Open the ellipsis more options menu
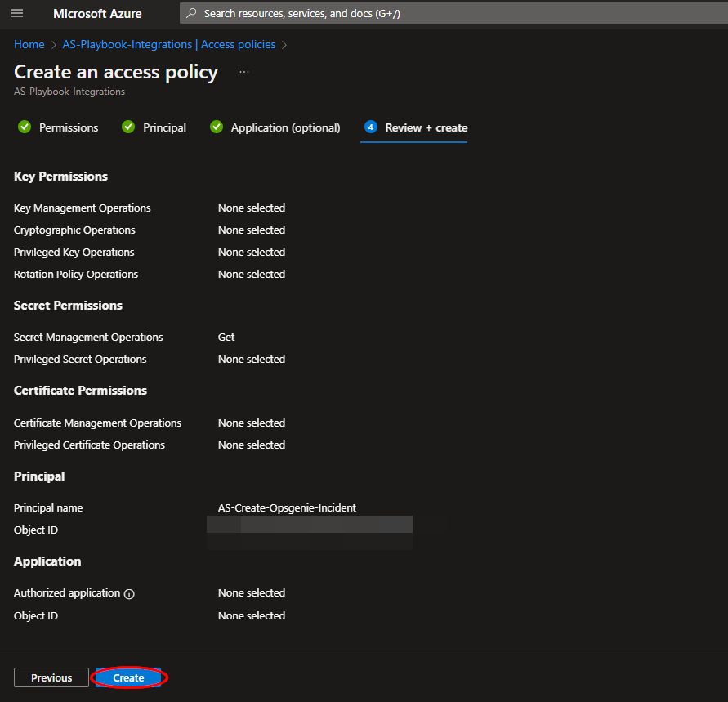 [244, 72]
